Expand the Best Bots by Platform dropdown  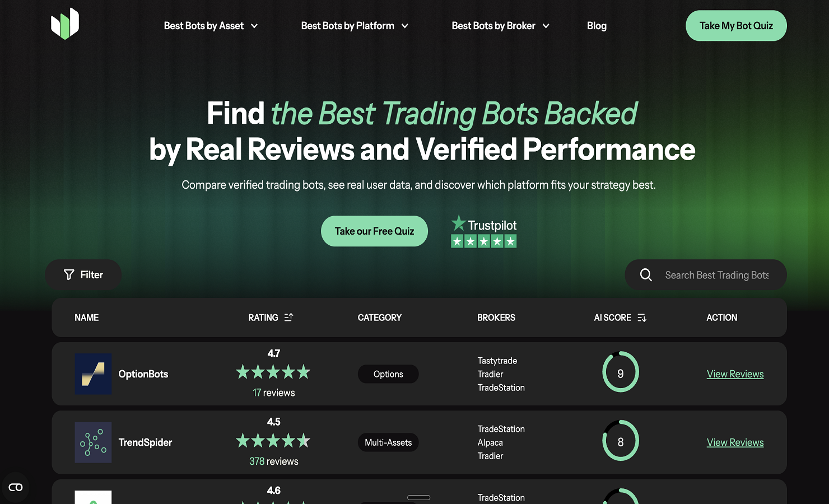pyautogui.click(x=354, y=25)
